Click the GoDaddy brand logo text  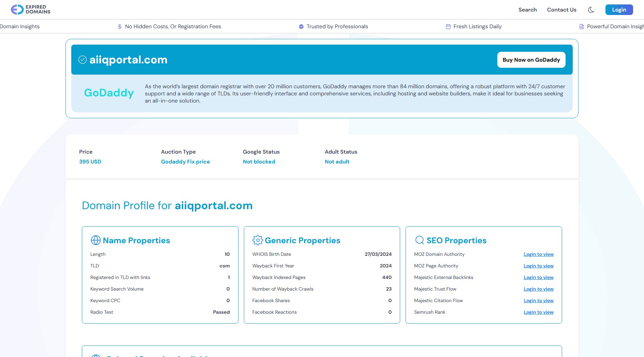[x=109, y=93]
